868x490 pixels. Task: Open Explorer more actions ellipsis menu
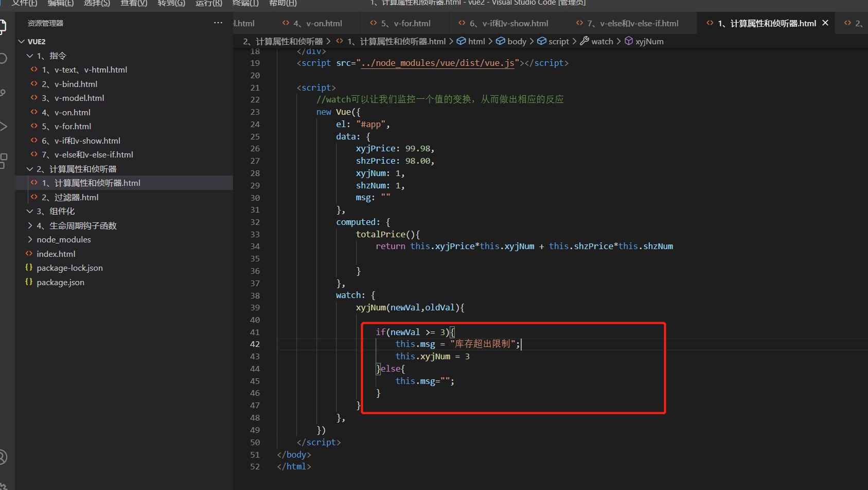[x=218, y=23]
